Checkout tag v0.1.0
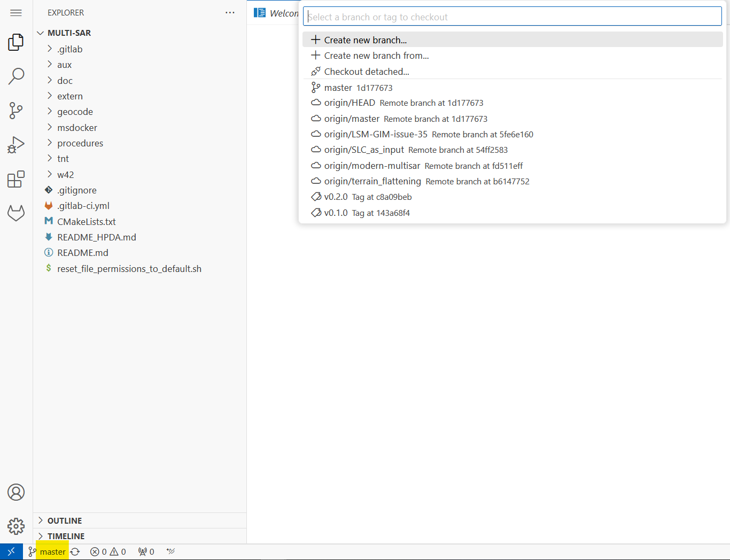Viewport: 730px width, 560px height. (x=512, y=213)
